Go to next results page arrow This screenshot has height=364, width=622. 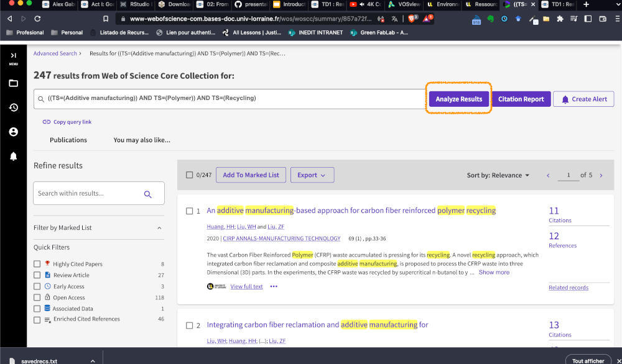click(x=601, y=176)
